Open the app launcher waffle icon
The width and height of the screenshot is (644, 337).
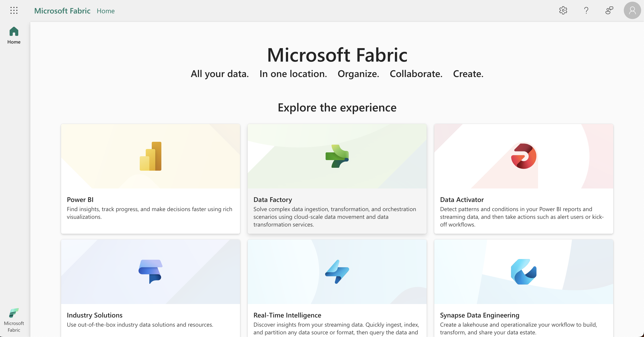point(14,11)
